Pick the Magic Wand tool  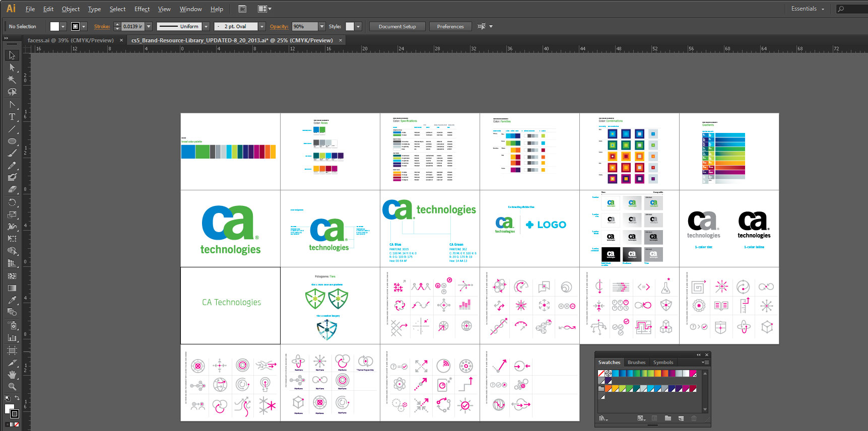[x=12, y=80]
